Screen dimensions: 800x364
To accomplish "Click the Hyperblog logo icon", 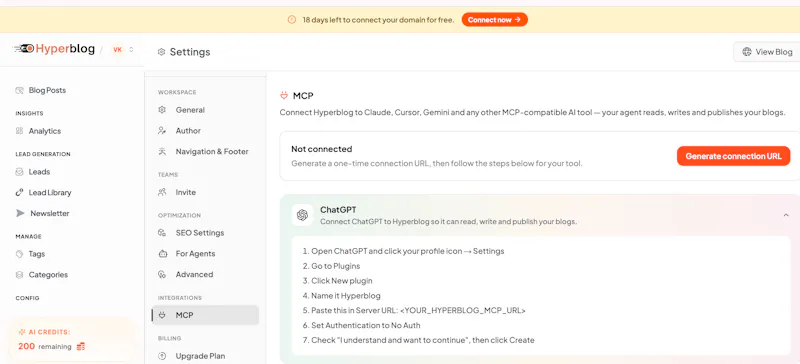I will click(x=23, y=49).
